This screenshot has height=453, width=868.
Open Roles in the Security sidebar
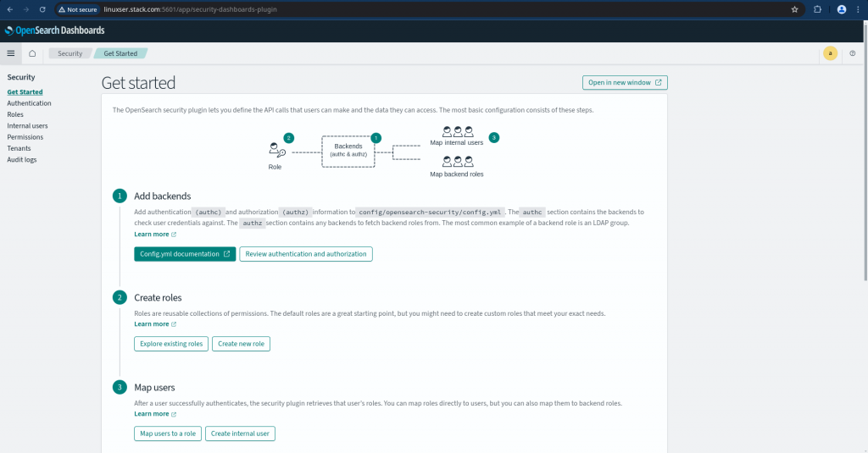tap(15, 114)
